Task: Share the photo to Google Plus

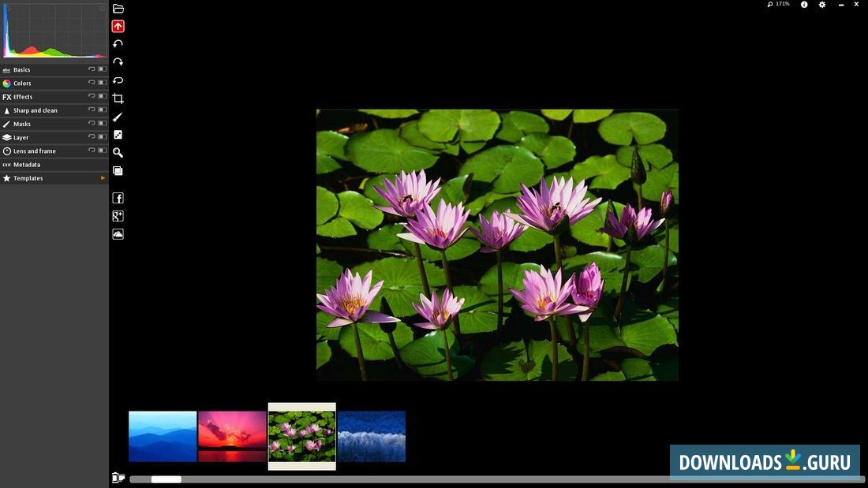Action: click(x=118, y=216)
